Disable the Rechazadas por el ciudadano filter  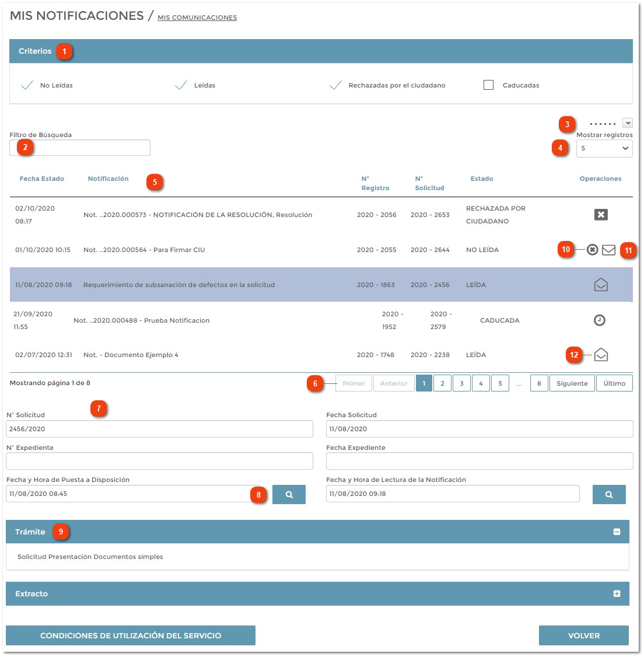coord(335,85)
